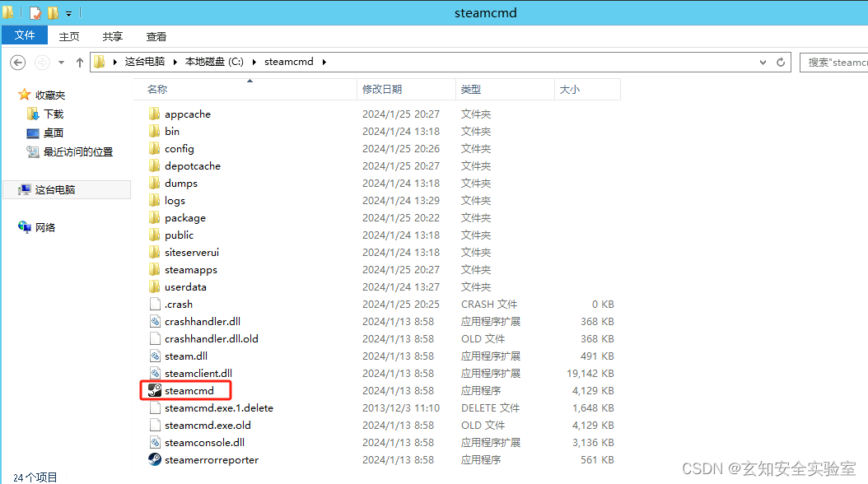Click the dumps folder icon
This screenshot has width=868, height=484.
[155, 183]
